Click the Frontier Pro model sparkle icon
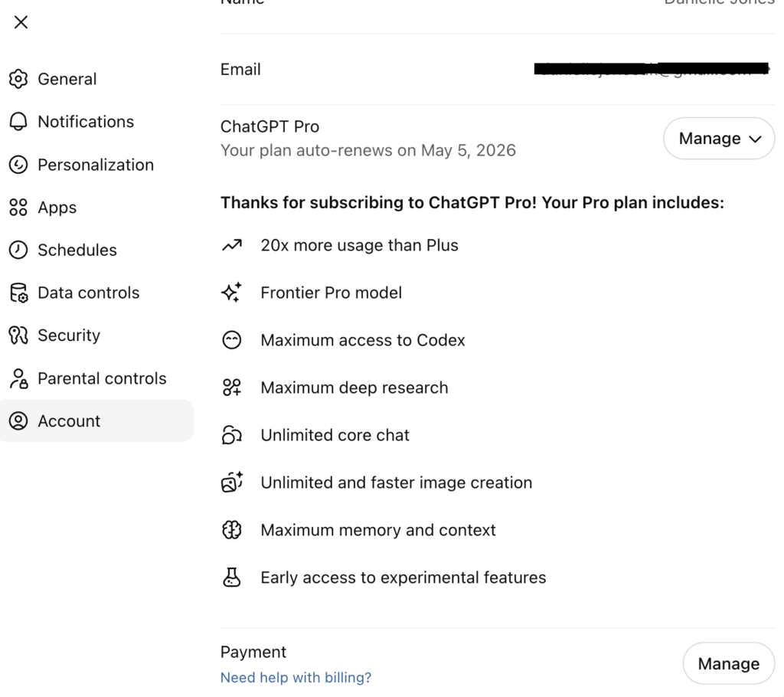 coord(231,293)
